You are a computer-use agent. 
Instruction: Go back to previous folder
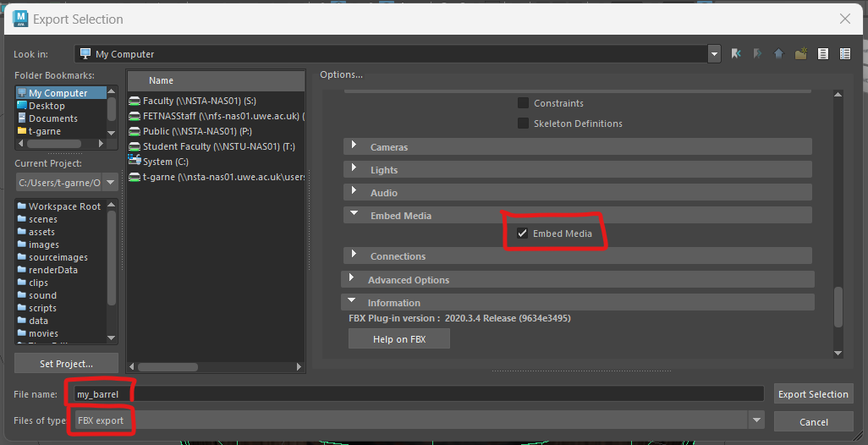737,54
